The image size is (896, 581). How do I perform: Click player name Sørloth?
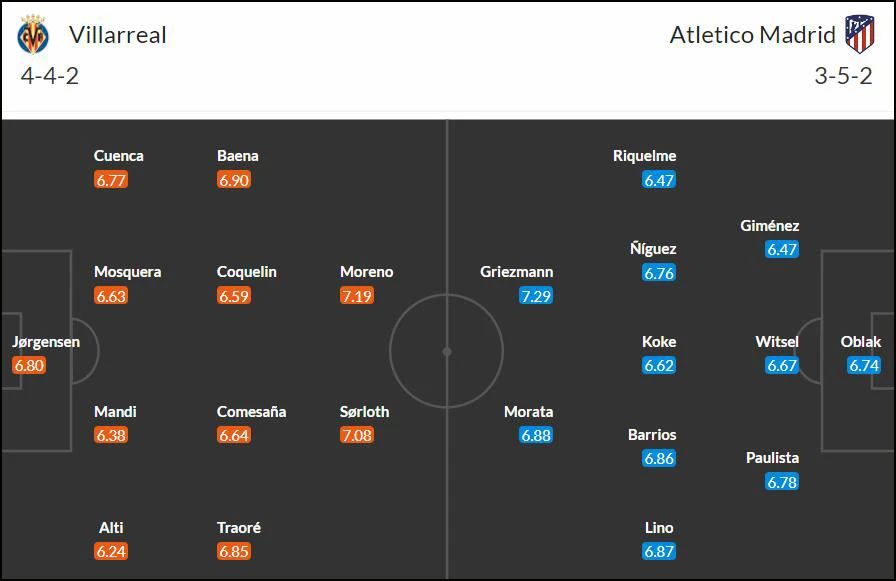click(365, 411)
